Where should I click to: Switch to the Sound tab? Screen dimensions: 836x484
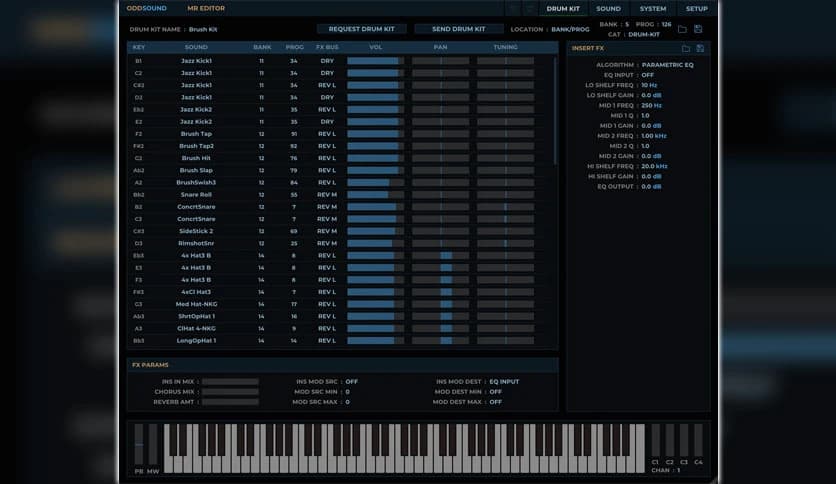coord(608,9)
